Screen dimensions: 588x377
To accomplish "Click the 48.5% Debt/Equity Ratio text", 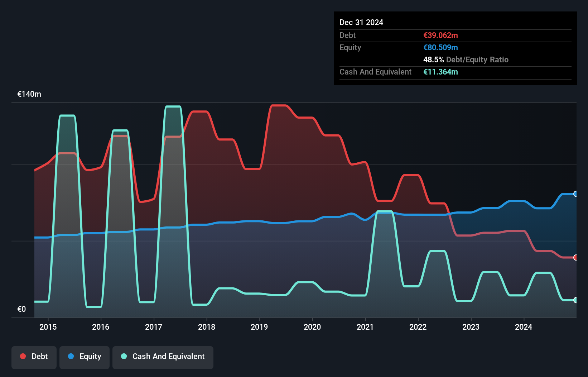I will click(466, 59).
